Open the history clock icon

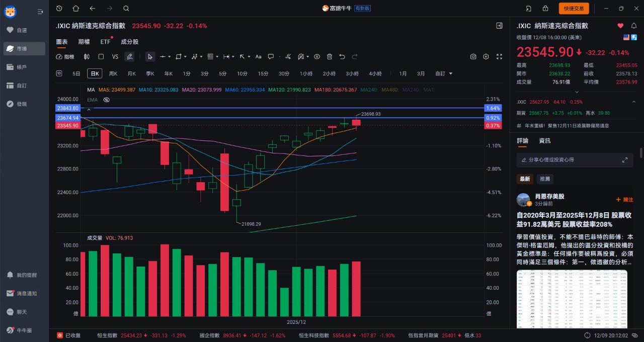(59, 8)
